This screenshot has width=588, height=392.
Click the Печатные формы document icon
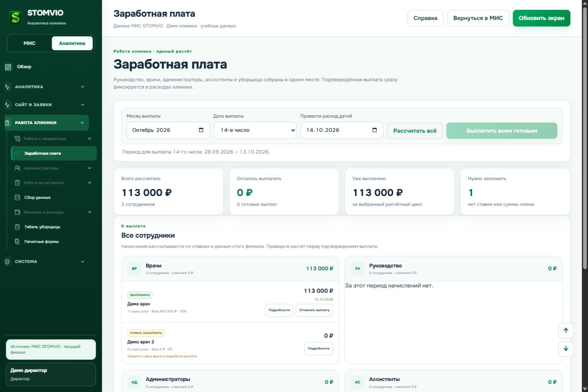(17, 242)
